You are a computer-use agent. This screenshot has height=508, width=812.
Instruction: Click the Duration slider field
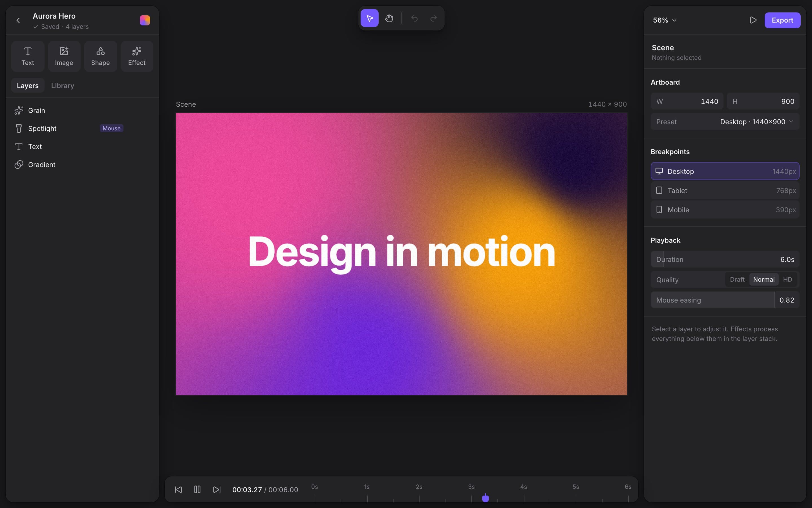[725, 259]
